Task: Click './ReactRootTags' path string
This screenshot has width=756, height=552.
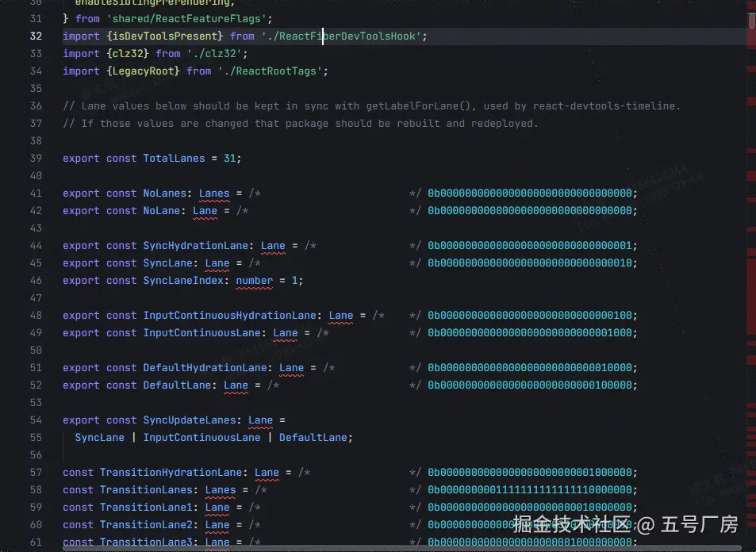Action: [270, 71]
